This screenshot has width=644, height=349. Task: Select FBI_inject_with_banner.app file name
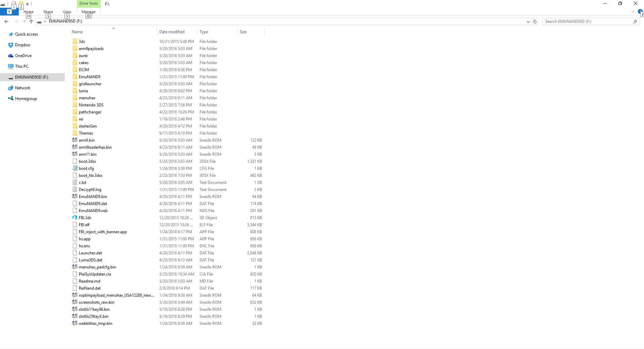pyautogui.click(x=103, y=232)
